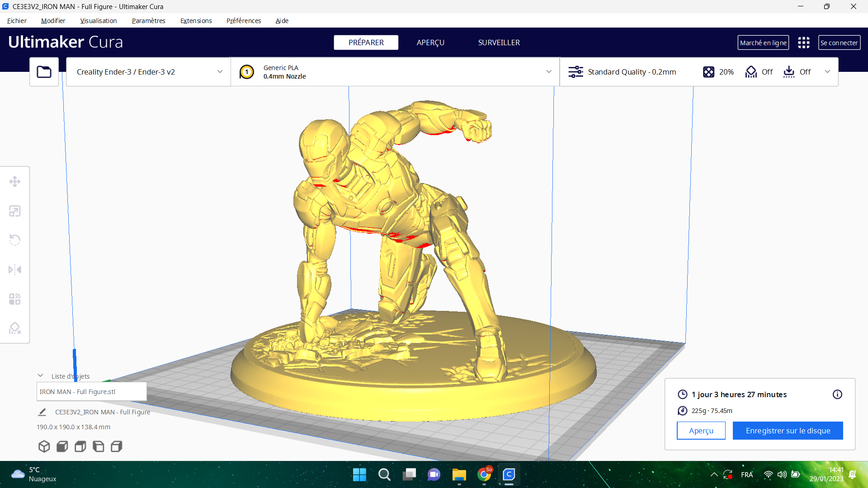Image resolution: width=868 pixels, height=488 pixels.
Task: Click the infill 20% icon
Action: click(708, 72)
